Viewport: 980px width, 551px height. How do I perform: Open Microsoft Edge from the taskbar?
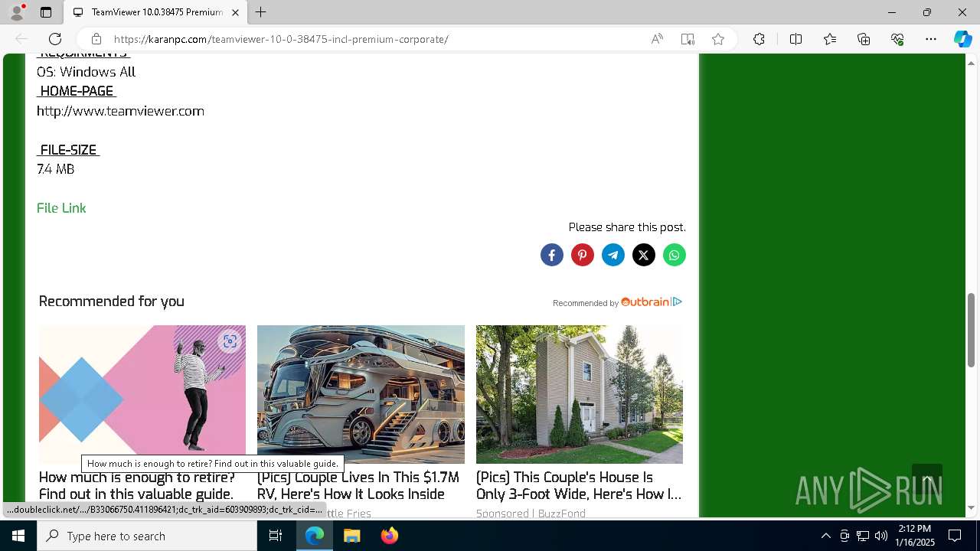coord(315,536)
